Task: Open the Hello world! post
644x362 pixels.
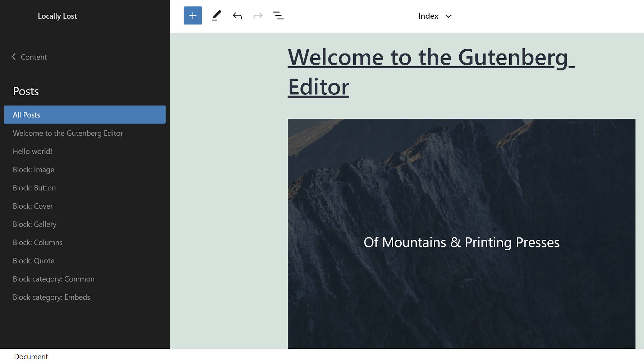Action: coord(32,151)
